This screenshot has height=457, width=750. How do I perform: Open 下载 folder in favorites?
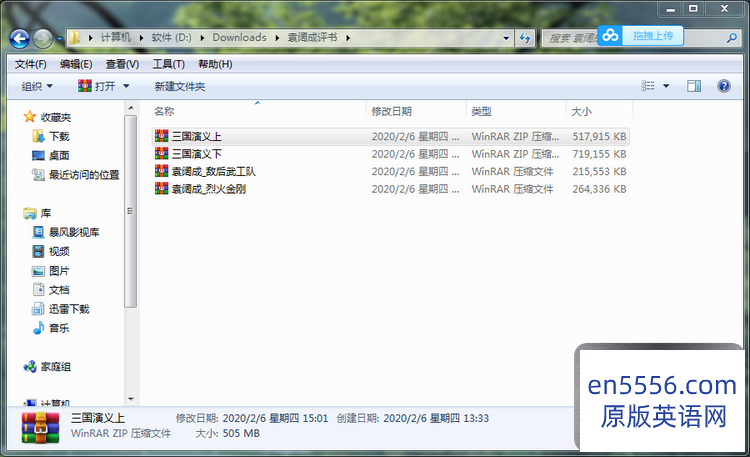point(59,136)
